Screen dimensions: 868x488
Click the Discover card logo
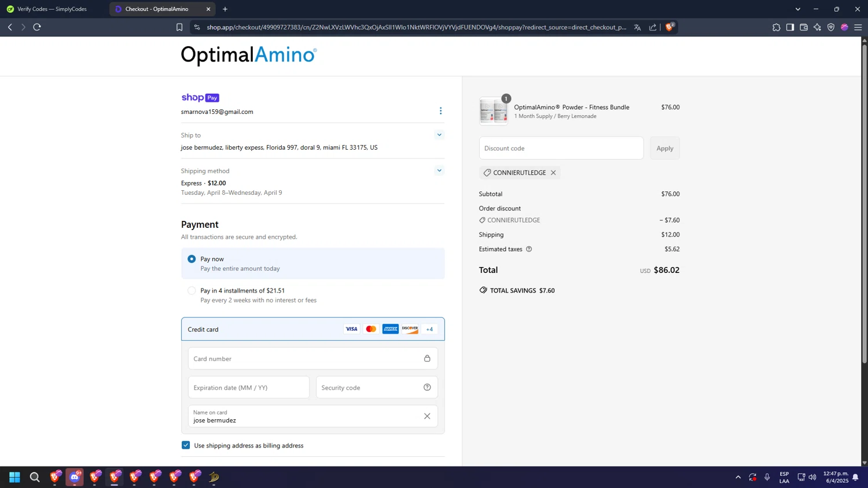[x=410, y=329]
